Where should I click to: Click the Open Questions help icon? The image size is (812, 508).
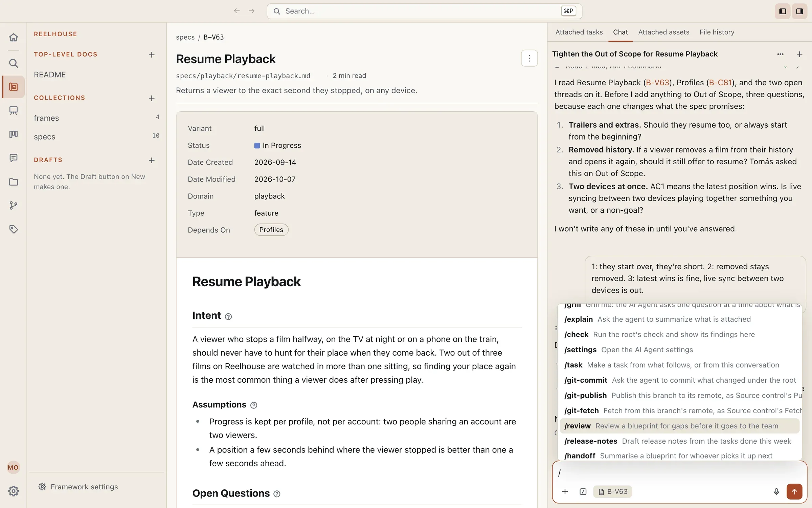point(277,494)
